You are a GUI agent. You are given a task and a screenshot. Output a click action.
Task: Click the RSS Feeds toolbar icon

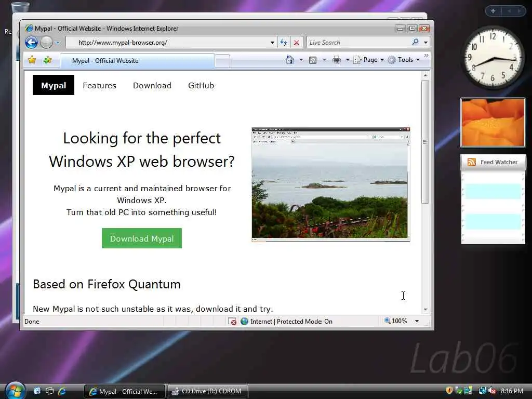coord(313,60)
